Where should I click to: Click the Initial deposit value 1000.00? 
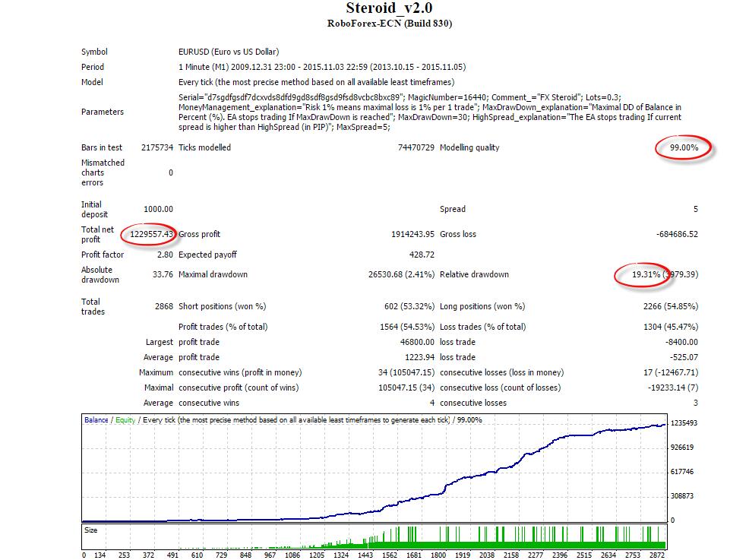158,209
